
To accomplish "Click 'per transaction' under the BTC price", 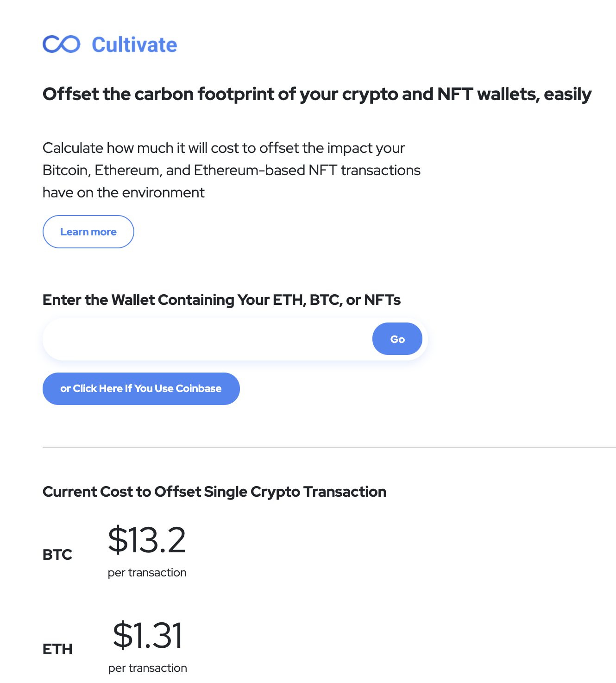I will (147, 572).
